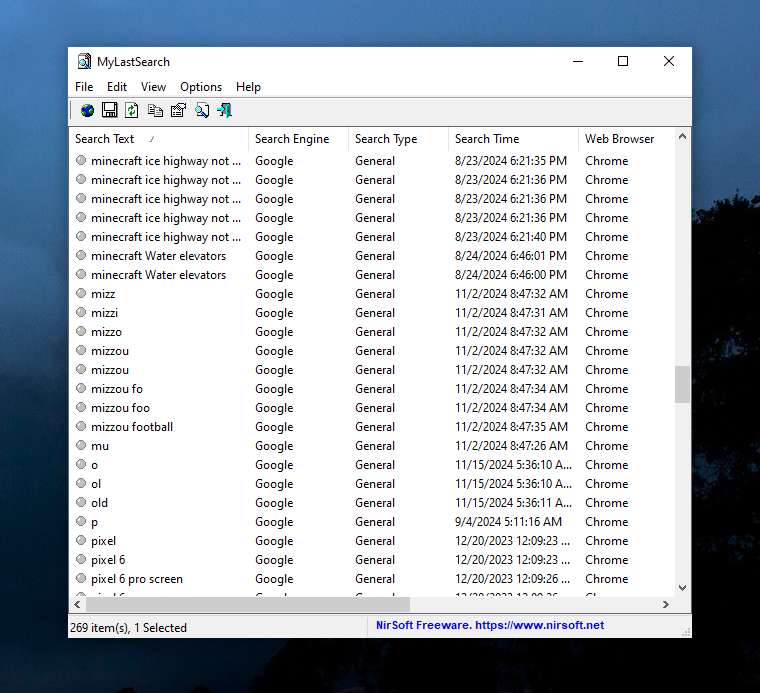This screenshot has width=760, height=693.
Task: Select the 'pixel' search text row
Action: coord(372,540)
